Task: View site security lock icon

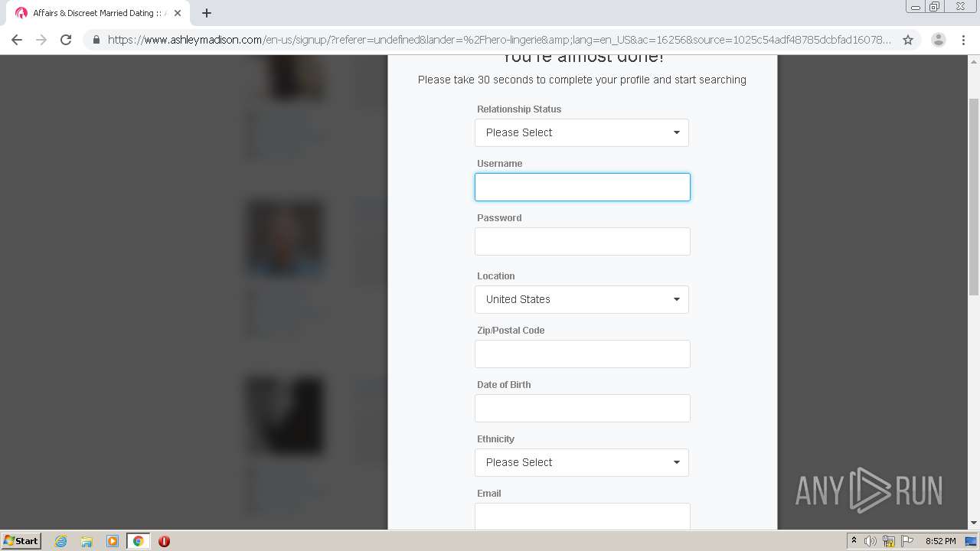Action: click(96, 40)
